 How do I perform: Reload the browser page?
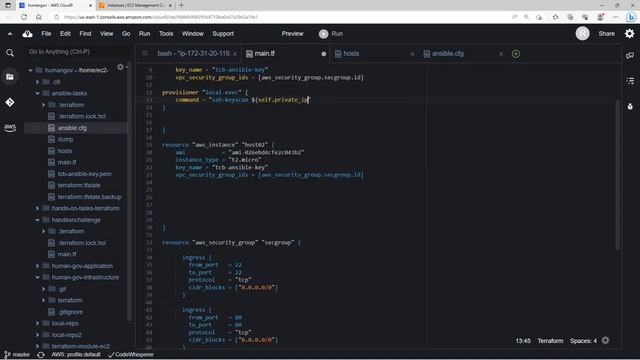(24, 17)
